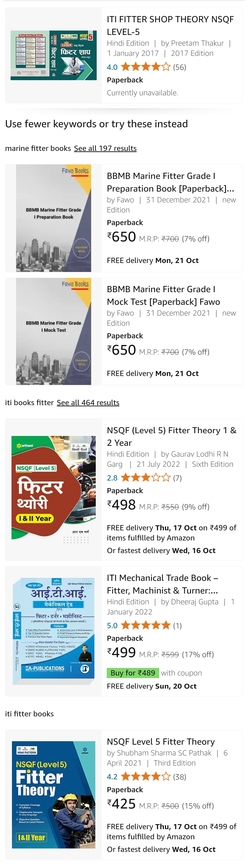This screenshot has width=248, height=868.
Task: Click See all 464 results link
Action: coord(88,403)
